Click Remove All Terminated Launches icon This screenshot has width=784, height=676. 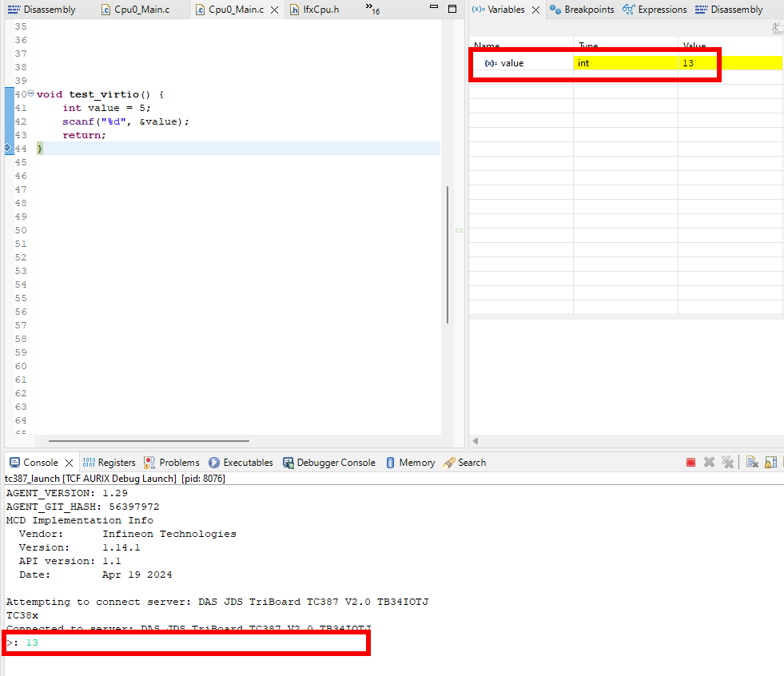(x=727, y=463)
